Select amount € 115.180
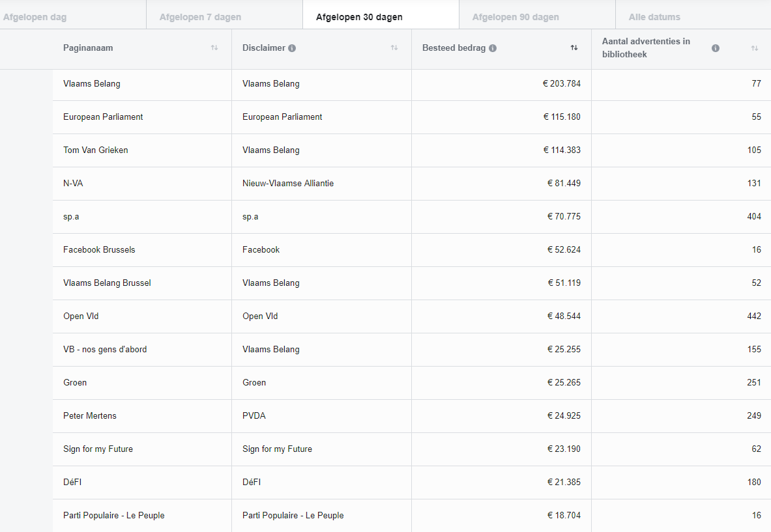 point(562,117)
